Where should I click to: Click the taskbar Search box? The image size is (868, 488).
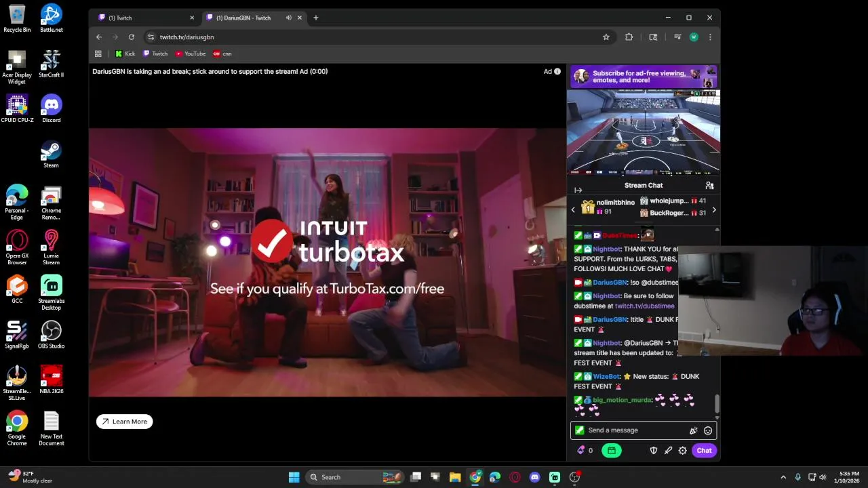[x=355, y=477]
